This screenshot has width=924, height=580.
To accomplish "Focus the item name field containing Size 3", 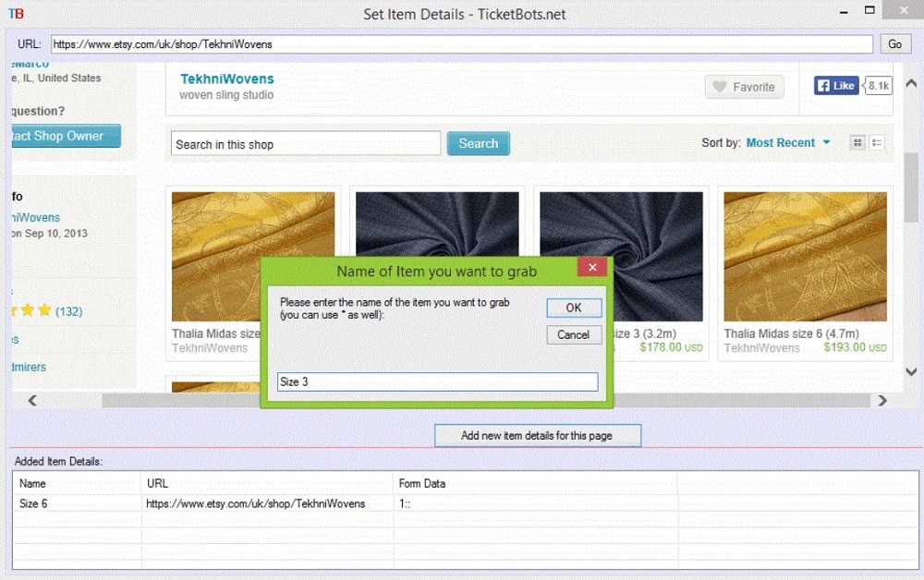I will click(437, 381).
